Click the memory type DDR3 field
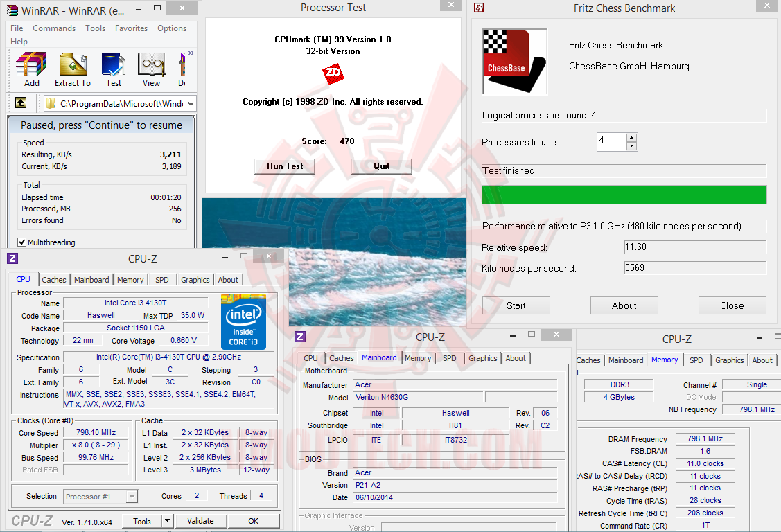781x532 pixels. (619, 384)
